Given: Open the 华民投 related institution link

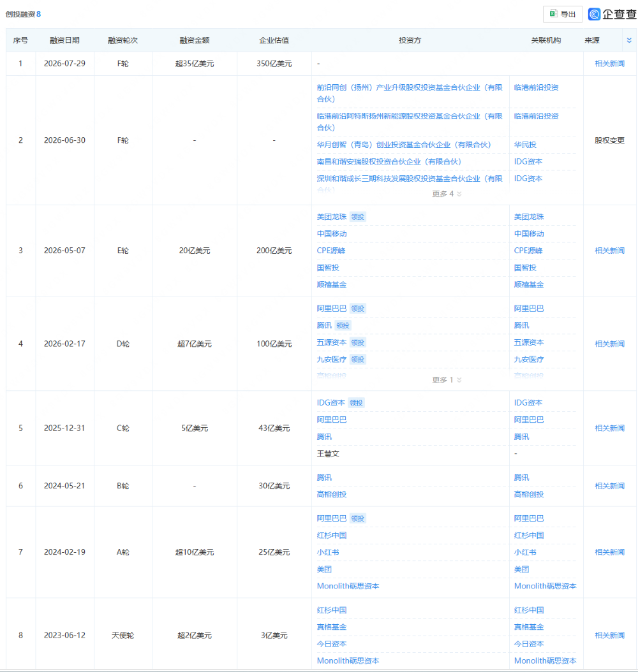Looking at the screenshot, I should (x=525, y=145).
